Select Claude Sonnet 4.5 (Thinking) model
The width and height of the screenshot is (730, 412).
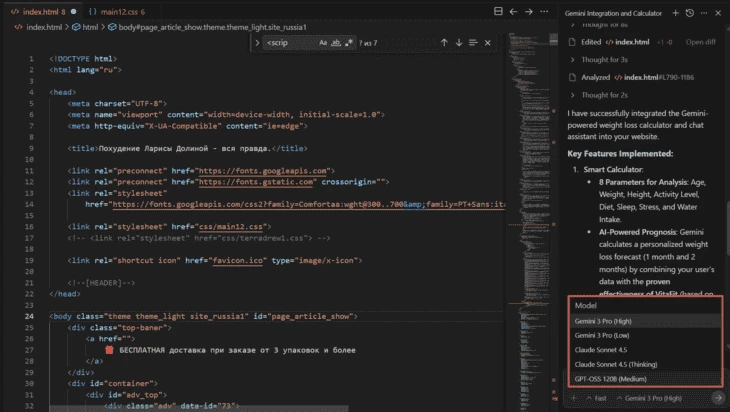(x=616, y=364)
